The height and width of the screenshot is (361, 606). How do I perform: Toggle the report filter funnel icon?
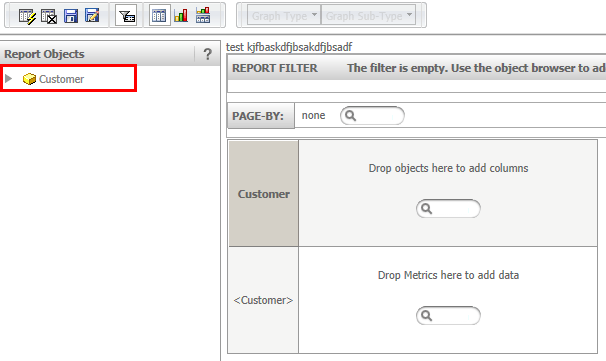[126, 16]
